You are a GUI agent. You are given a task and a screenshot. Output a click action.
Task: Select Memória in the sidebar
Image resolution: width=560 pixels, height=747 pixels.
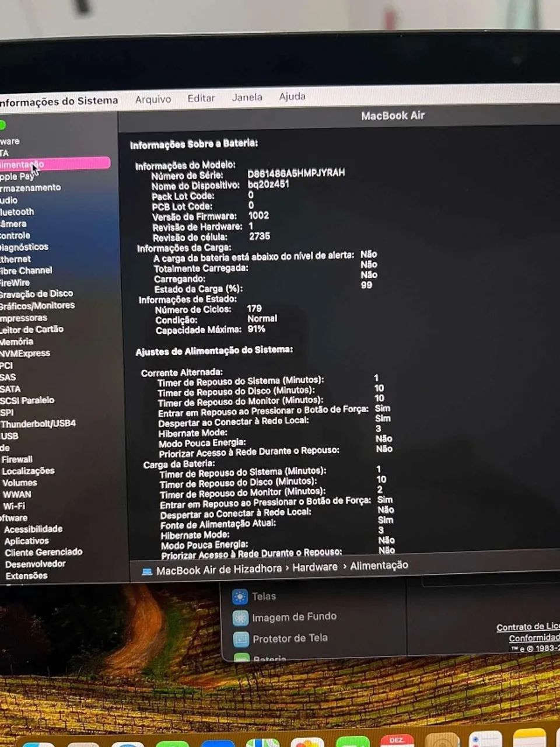pos(16,341)
